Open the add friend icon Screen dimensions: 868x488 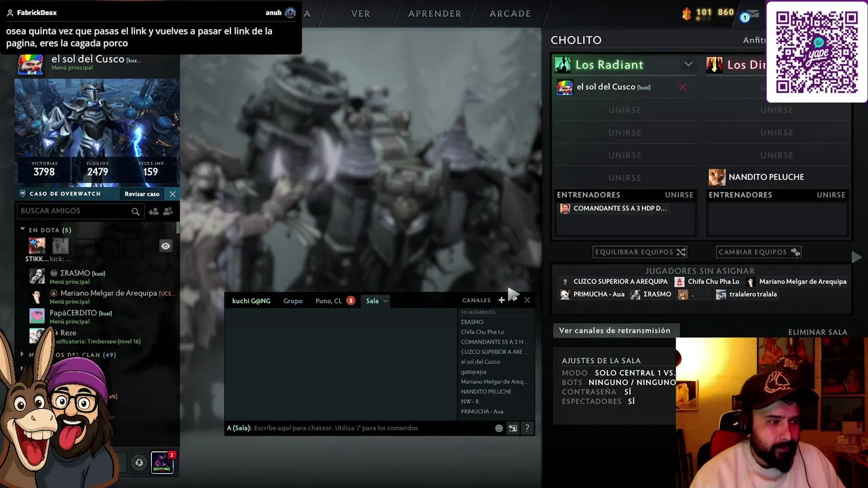[x=153, y=211]
